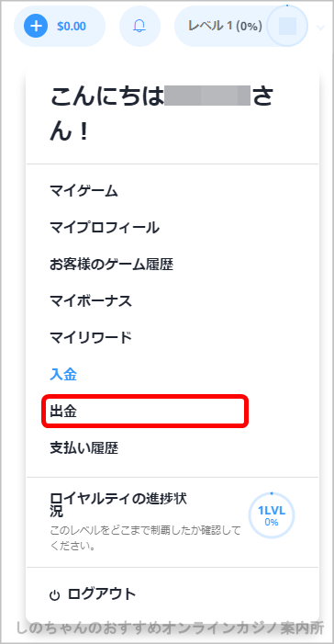Go to マイボーナス

coord(91,301)
